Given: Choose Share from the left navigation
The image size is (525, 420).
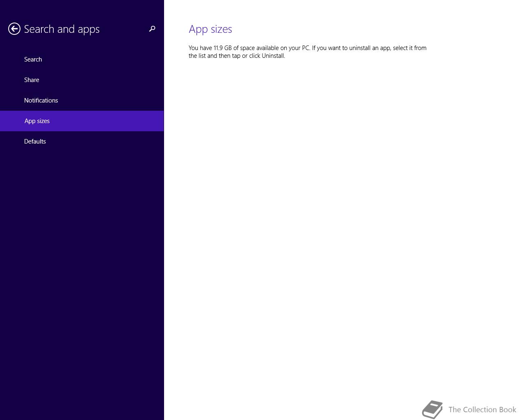Looking at the screenshot, I should click(82, 80).
